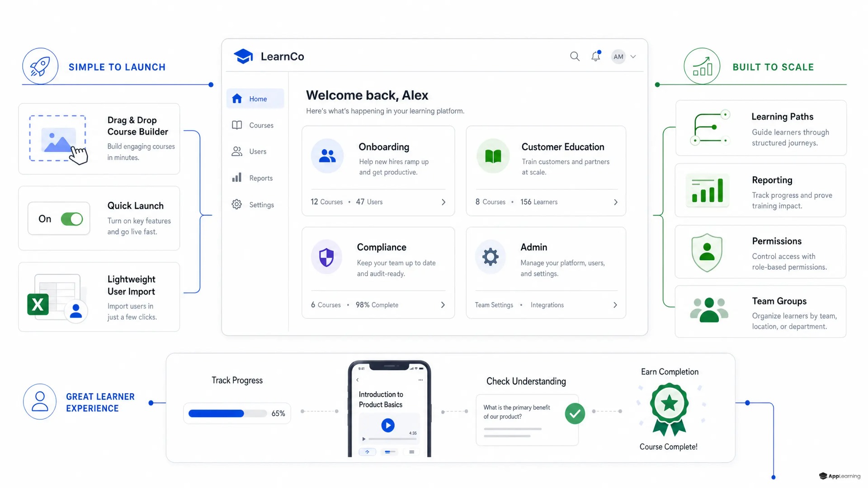Screen dimensions: 868x488
Task: Click the 8 Courses count
Action: (490, 202)
